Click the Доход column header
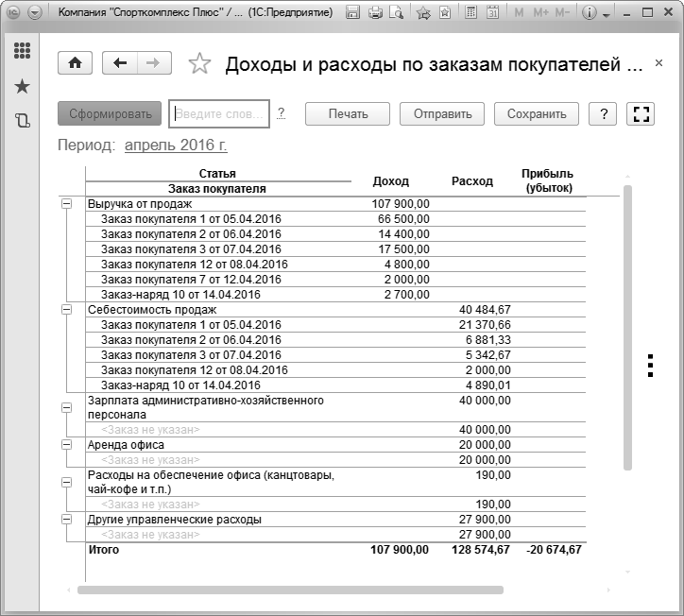This screenshot has width=684, height=616. tap(391, 181)
